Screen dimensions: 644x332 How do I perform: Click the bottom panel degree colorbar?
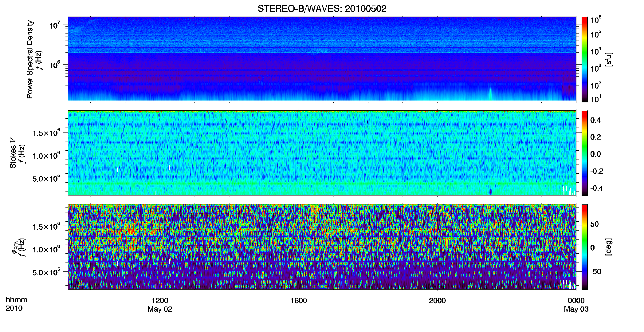click(x=585, y=247)
